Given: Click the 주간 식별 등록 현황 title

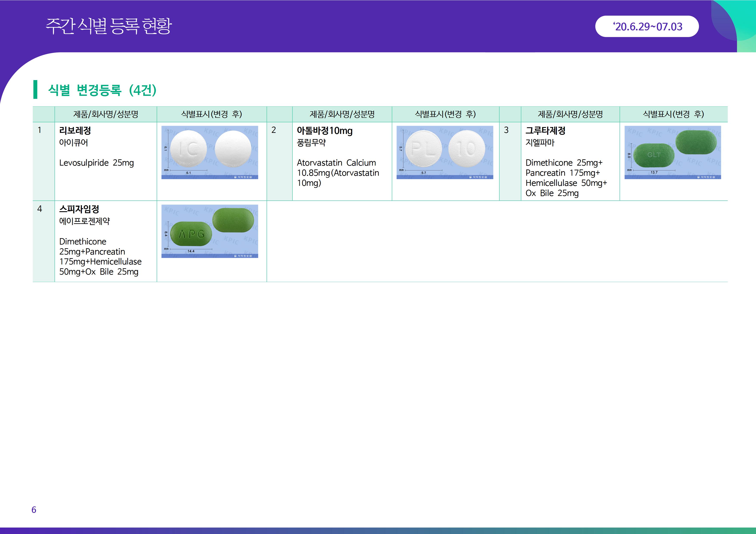Looking at the screenshot, I should point(109,26).
